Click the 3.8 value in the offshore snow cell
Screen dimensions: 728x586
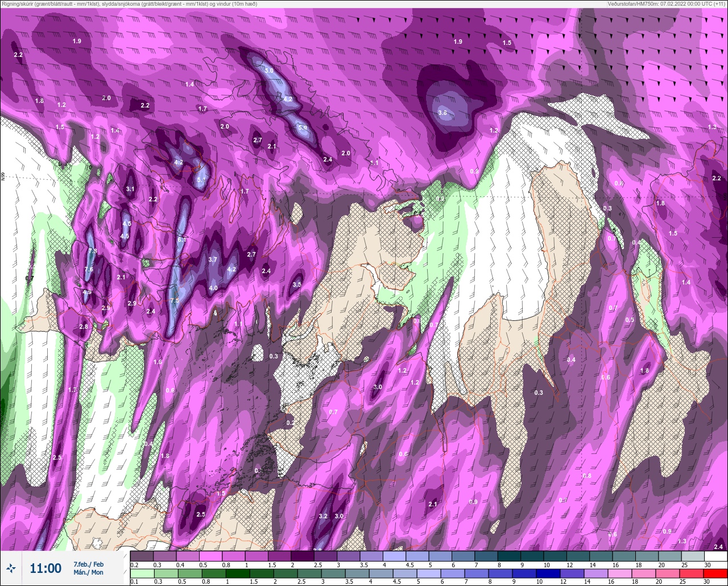click(442, 113)
